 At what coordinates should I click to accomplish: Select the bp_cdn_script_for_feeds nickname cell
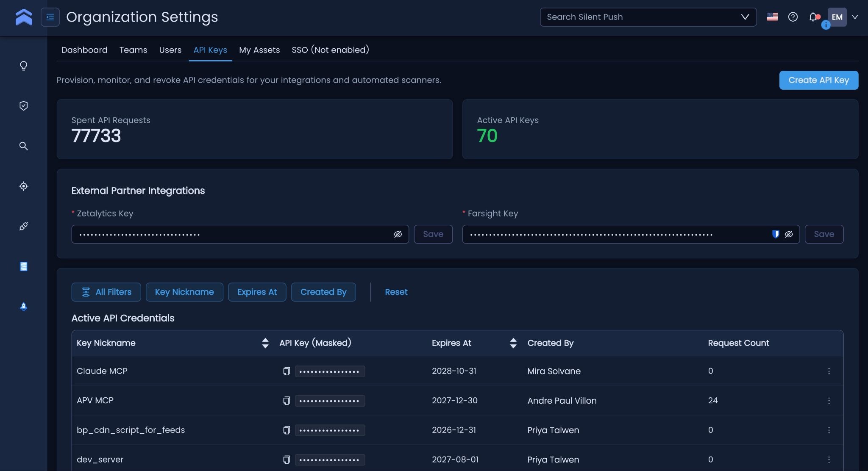(131, 430)
